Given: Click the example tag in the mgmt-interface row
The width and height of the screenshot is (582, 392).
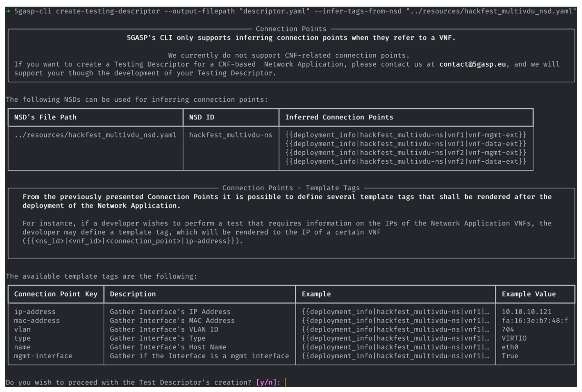Looking at the screenshot, I should click(396, 356).
